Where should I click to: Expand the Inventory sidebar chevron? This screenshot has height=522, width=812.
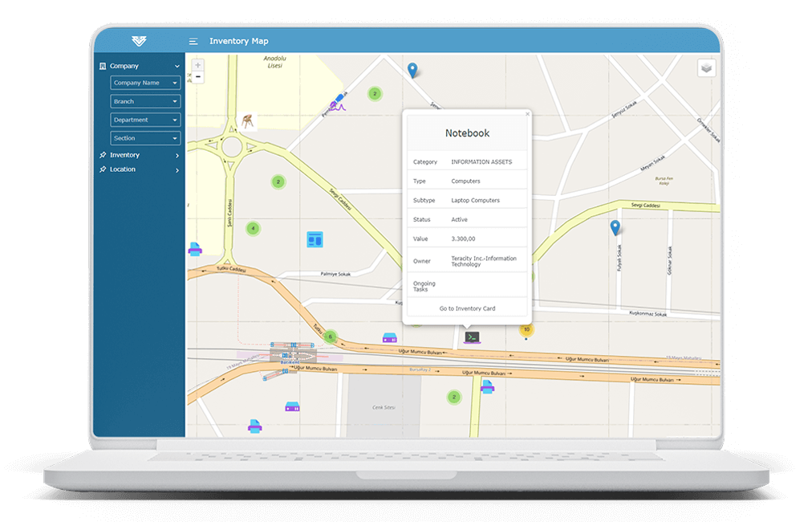177,156
